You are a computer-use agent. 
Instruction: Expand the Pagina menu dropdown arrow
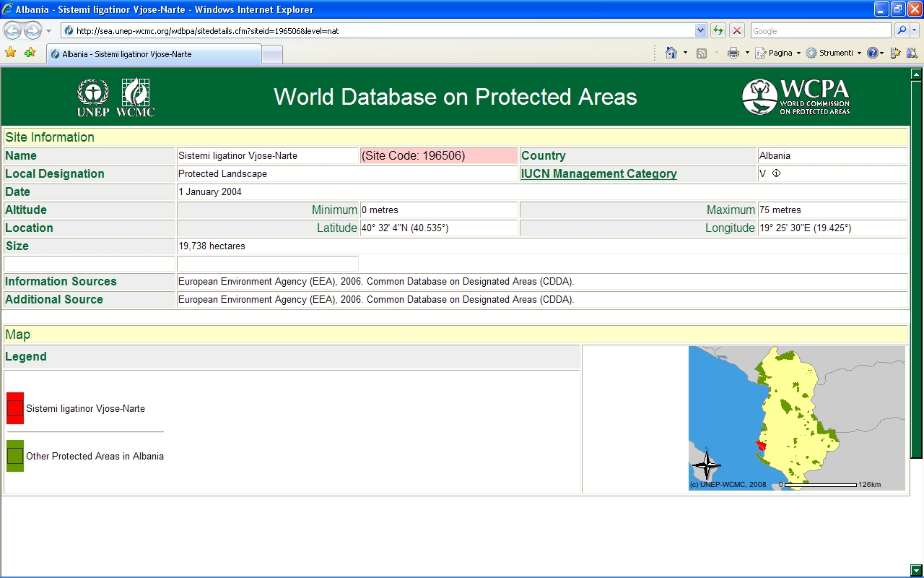click(x=799, y=53)
